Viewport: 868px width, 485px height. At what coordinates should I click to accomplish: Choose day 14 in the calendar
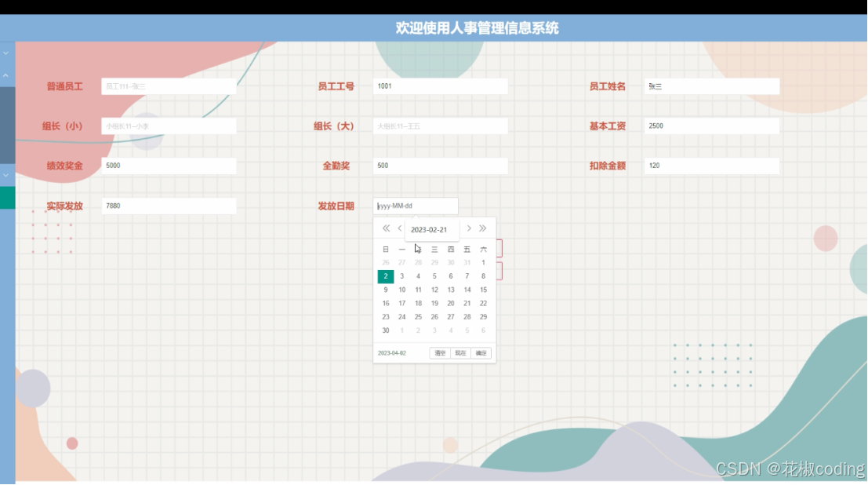click(x=467, y=290)
